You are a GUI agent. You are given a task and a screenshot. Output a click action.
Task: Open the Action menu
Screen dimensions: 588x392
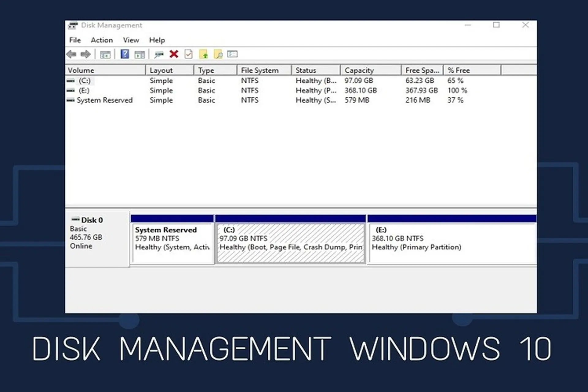pos(102,40)
